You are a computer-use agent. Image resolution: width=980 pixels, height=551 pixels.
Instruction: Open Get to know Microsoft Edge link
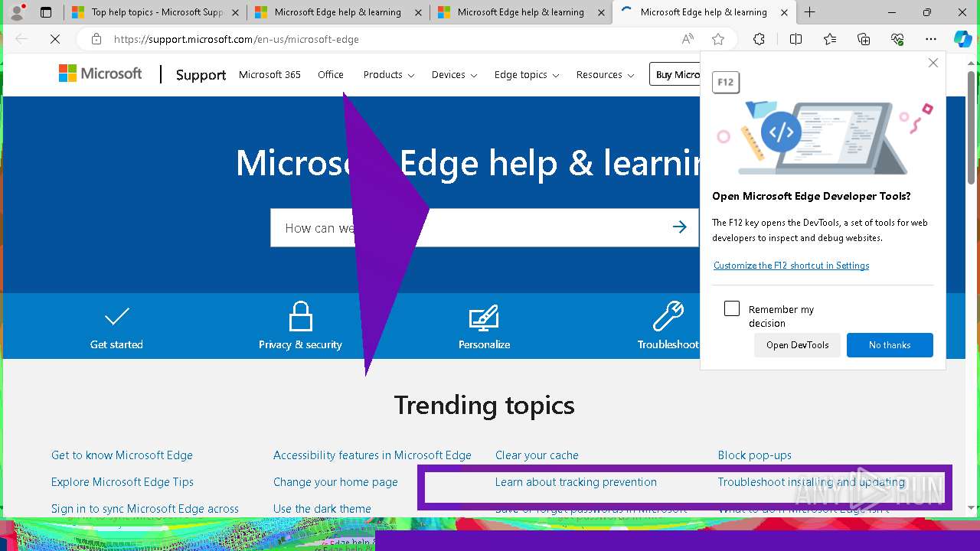click(x=122, y=455)
